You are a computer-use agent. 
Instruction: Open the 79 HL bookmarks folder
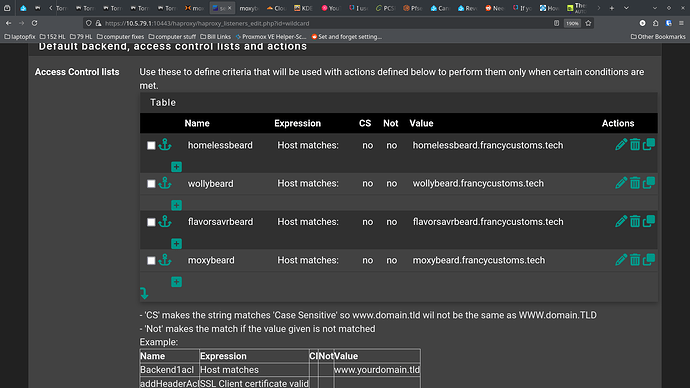tap(81, 37)
